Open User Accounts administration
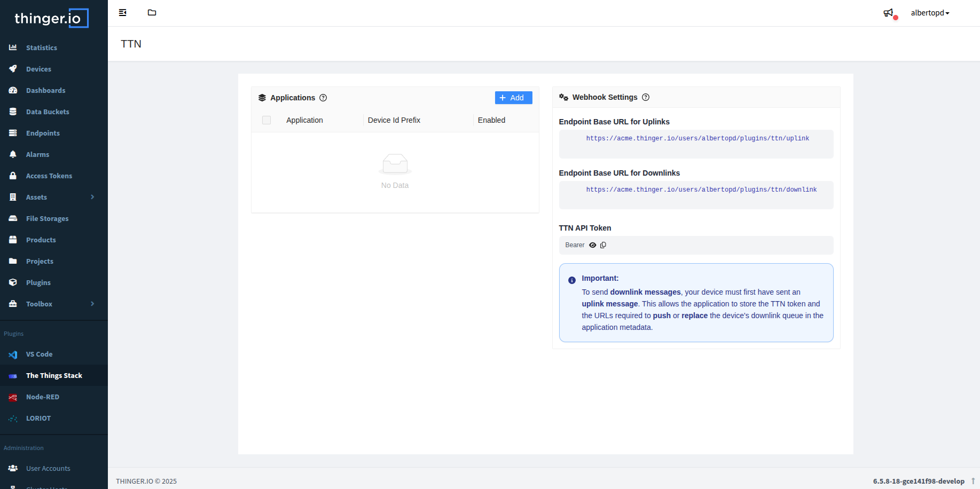The height and width of the screenshot is (489, 980). pos(54,468)
